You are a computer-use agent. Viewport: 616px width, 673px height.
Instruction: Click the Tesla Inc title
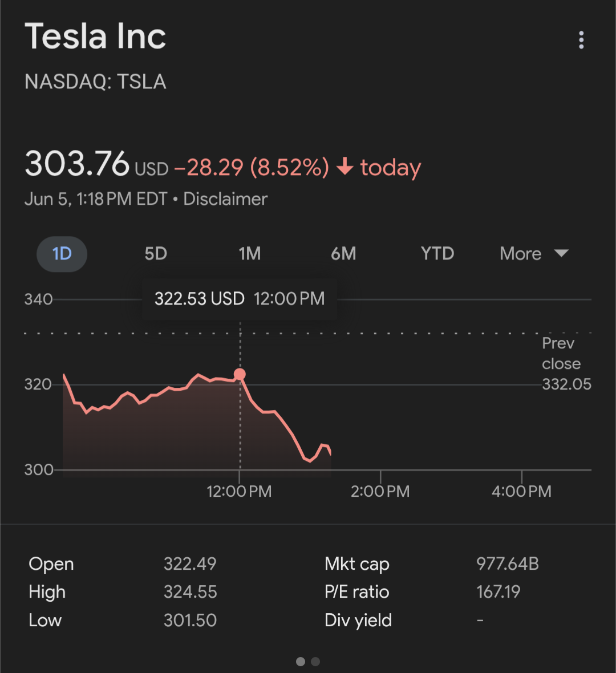(95, 37)
